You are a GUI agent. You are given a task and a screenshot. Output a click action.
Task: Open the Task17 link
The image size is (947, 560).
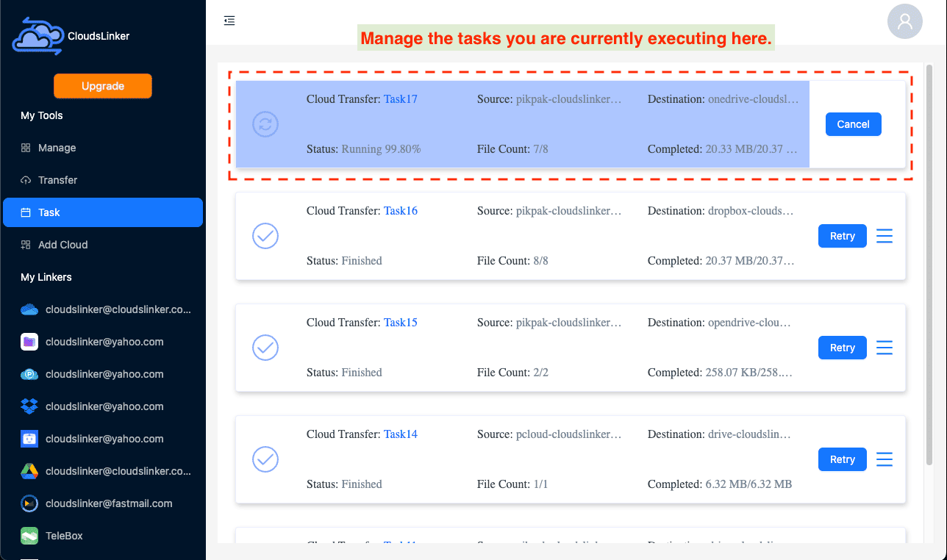tap(400, 99)
